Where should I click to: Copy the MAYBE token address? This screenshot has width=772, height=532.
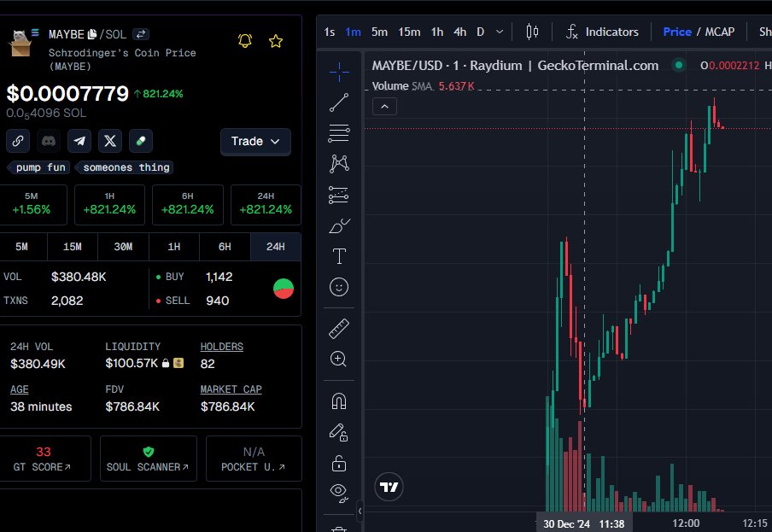pos(92,34)
